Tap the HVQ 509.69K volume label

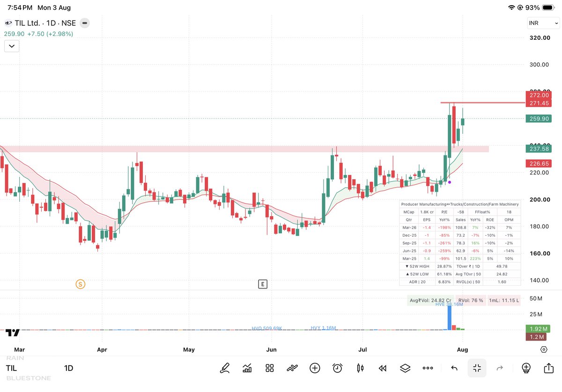tap(267, 328)
